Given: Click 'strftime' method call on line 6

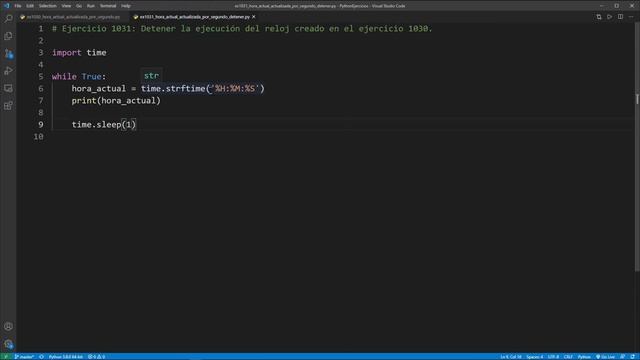Looking at the screenshot, I should (185, 89).
